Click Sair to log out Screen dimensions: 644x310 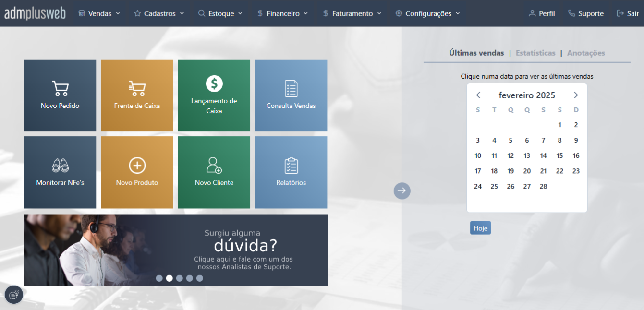click(628, 13)
